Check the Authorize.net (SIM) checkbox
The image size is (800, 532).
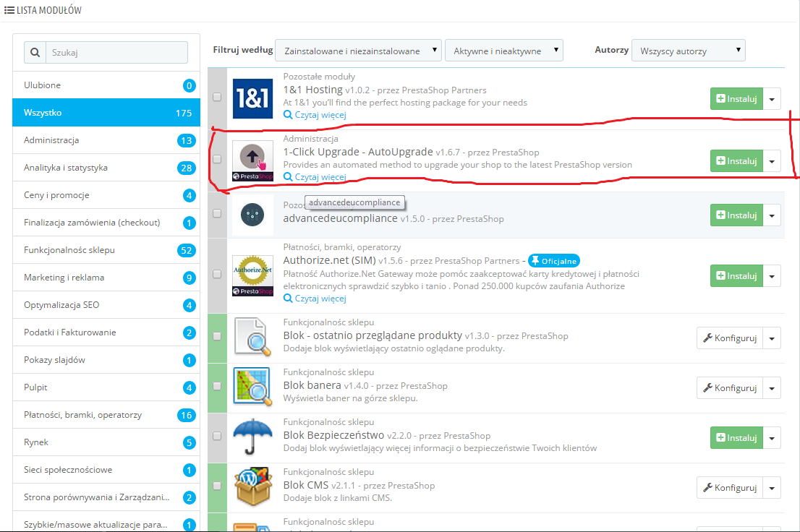click(x=217, y=274)
